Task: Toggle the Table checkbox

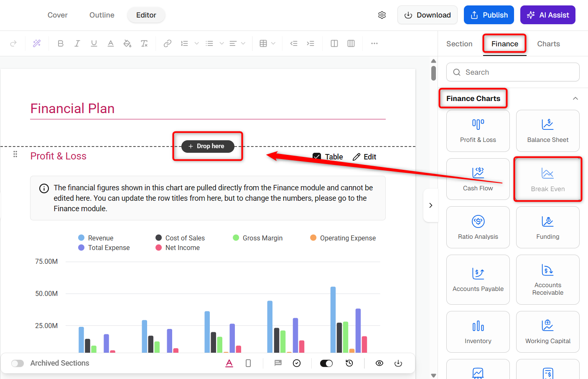Action: (x=317, y=157)
